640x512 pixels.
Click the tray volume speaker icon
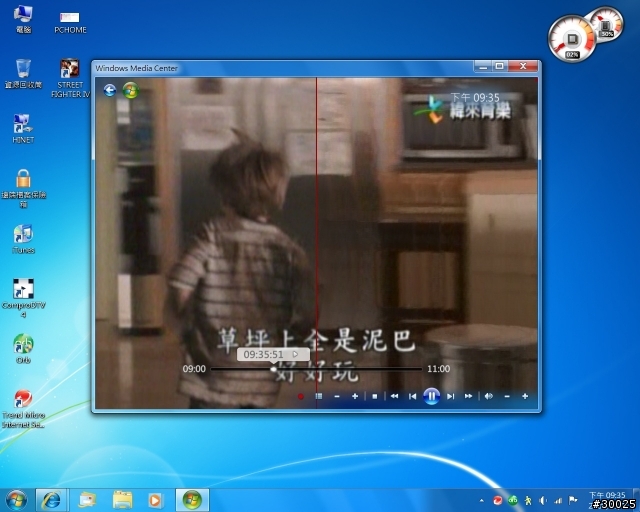[x=543, y=500]
